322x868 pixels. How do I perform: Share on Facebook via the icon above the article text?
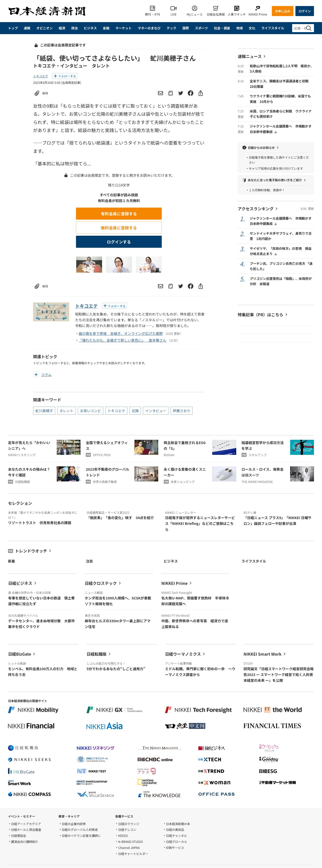point(190,93)
